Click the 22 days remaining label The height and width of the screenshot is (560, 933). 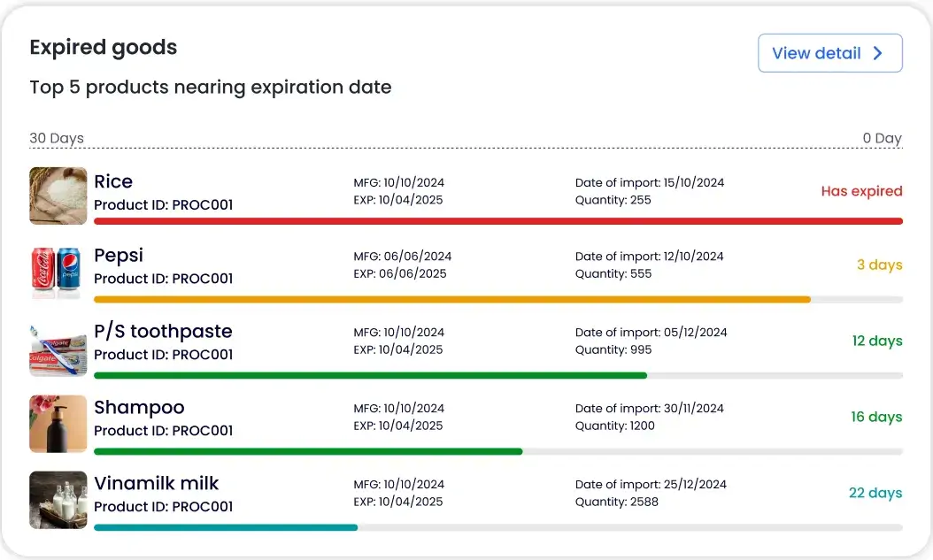875,494
